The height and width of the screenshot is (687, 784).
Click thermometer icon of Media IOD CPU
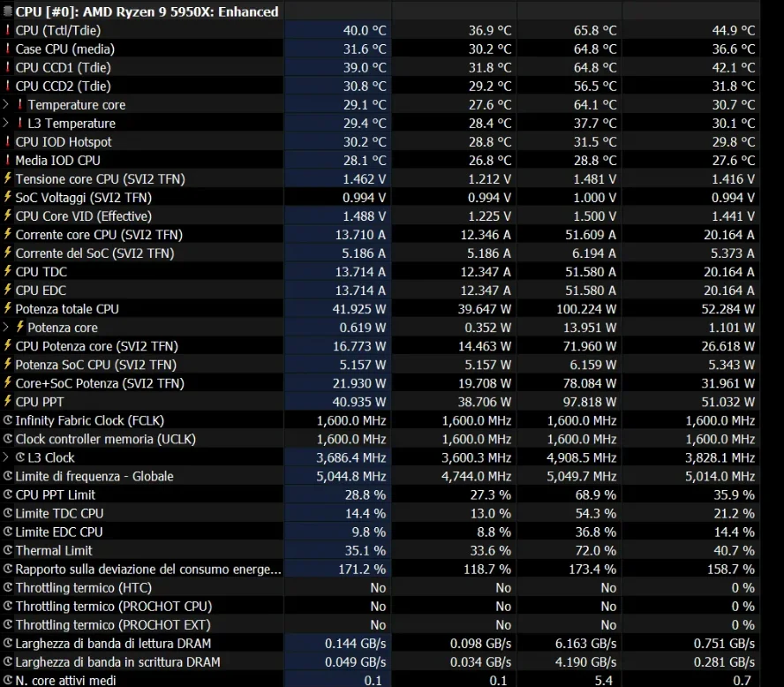point(7,160)
